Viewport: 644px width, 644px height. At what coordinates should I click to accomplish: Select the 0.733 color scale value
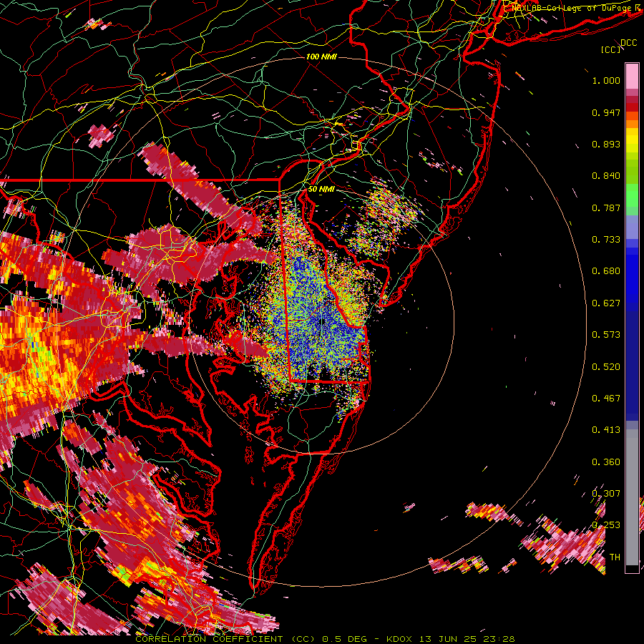[606, 240]
